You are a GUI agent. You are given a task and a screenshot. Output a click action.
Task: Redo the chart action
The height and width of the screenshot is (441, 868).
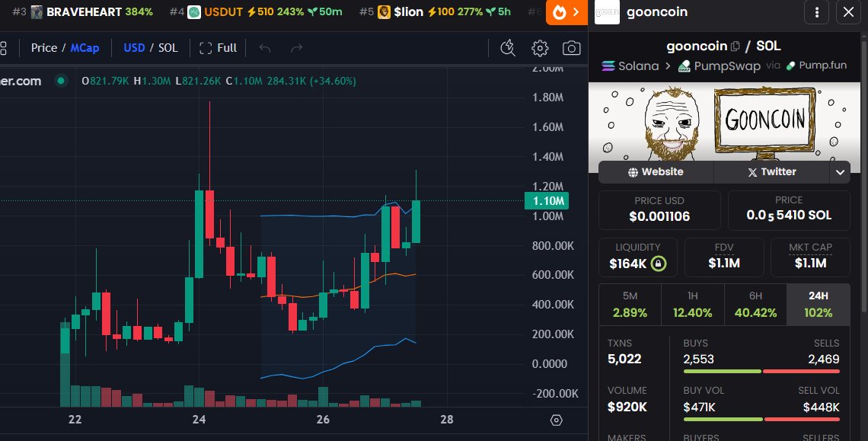pyautogui.click(x=297, y=48)
